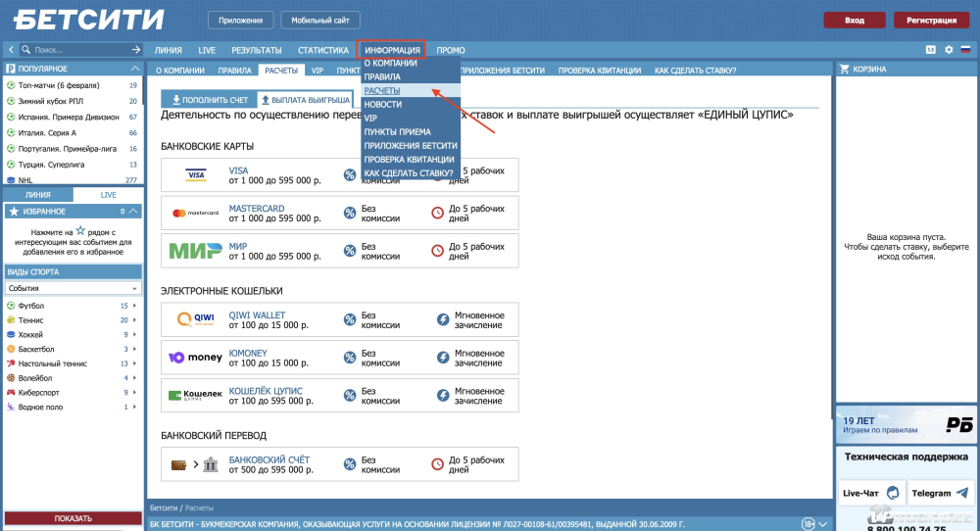Expand footer license info chevron

823,524
